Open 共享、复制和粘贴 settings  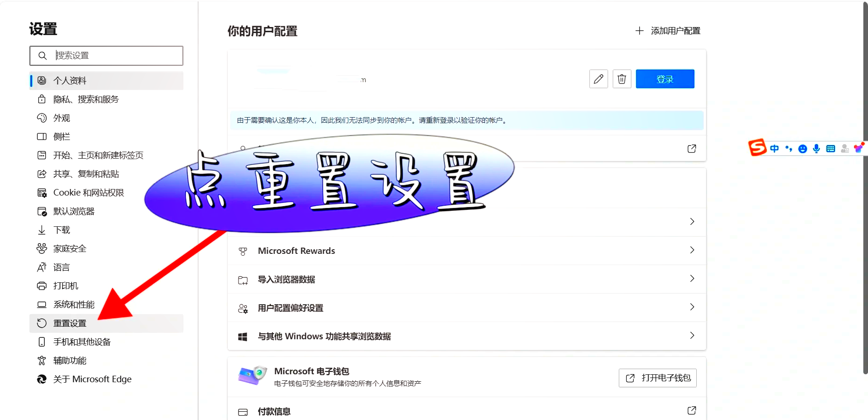point(106,174)
